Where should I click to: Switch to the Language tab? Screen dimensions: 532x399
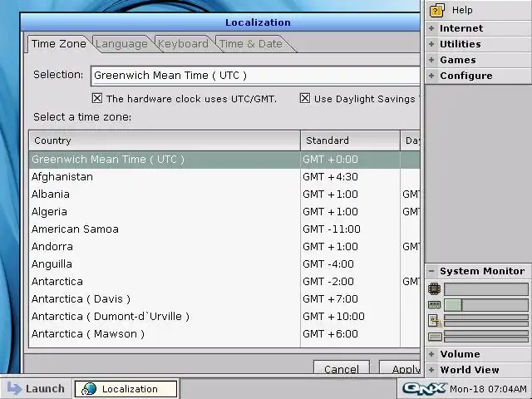(121, 44)
